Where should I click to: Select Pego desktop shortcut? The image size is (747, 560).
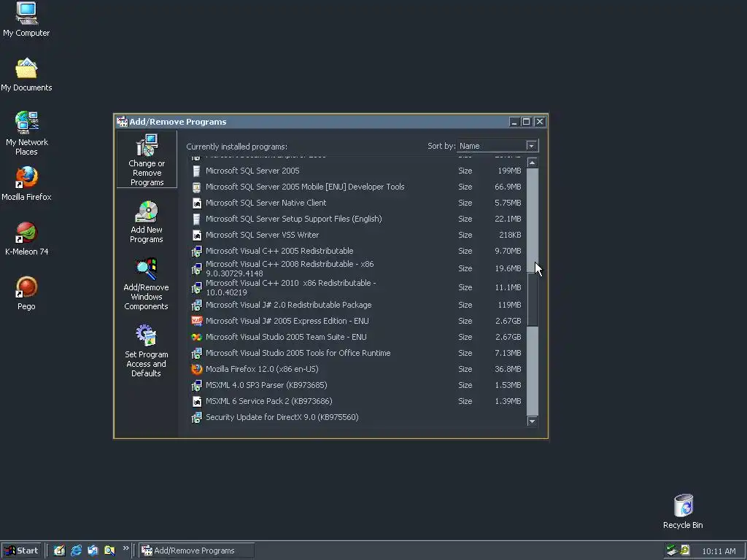[26, 293]
